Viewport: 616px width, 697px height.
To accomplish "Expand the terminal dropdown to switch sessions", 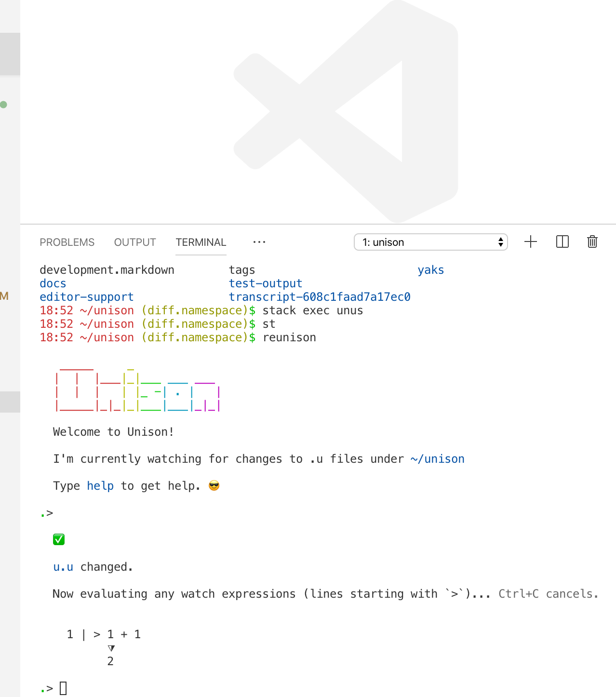I will [x=430, y=242].
